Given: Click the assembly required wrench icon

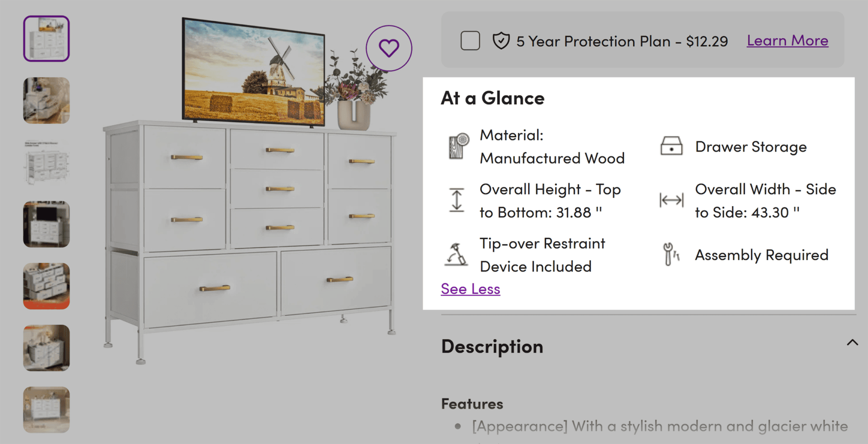Looking at the screenshot, I should [671, 254].
